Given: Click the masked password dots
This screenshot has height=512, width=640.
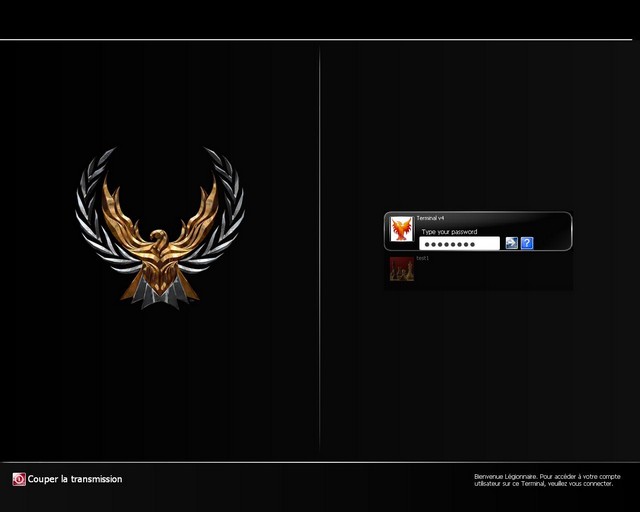Looking at the screenshot, I should click(446, 244).
